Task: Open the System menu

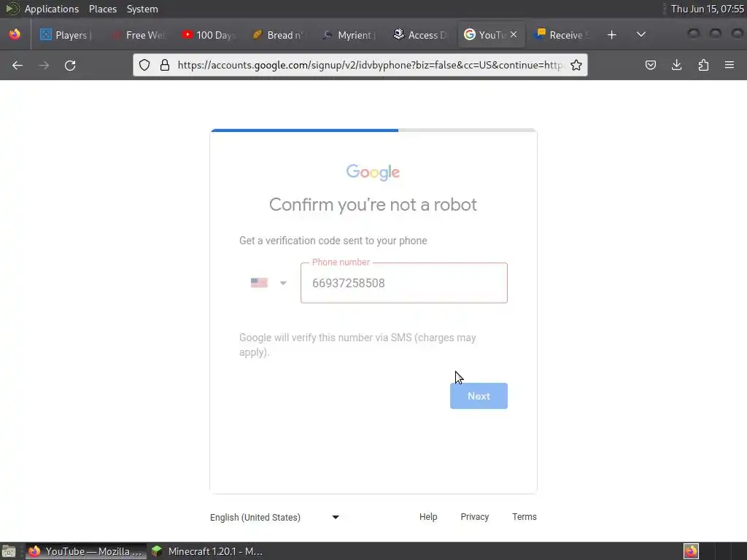Action: pos(142,9)
